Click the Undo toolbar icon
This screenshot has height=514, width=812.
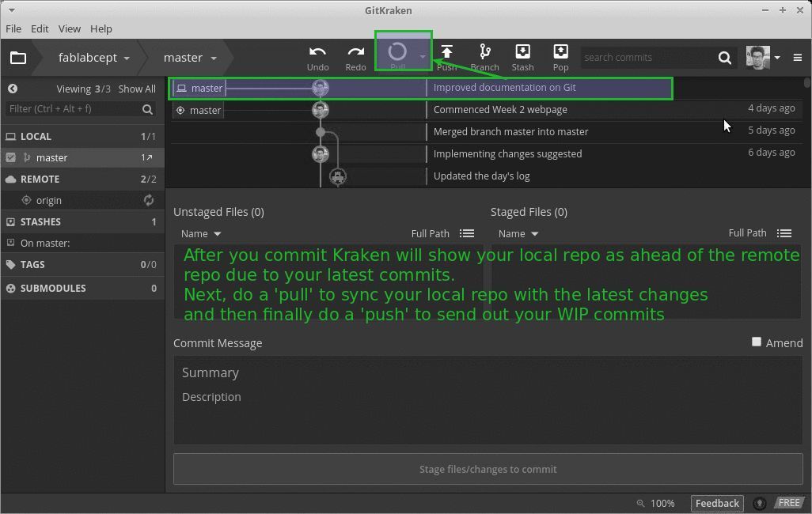coord(317,51)
